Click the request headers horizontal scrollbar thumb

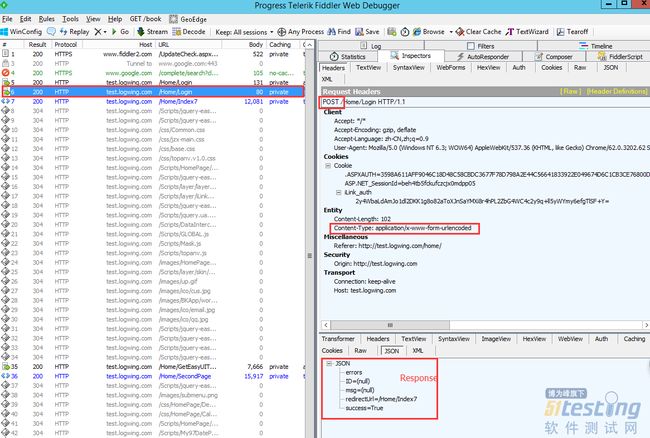click(x=390, y=325)
